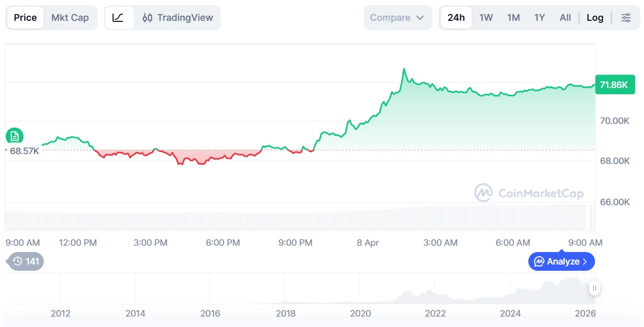Show the 1Y time range

(x=539, y=18)
